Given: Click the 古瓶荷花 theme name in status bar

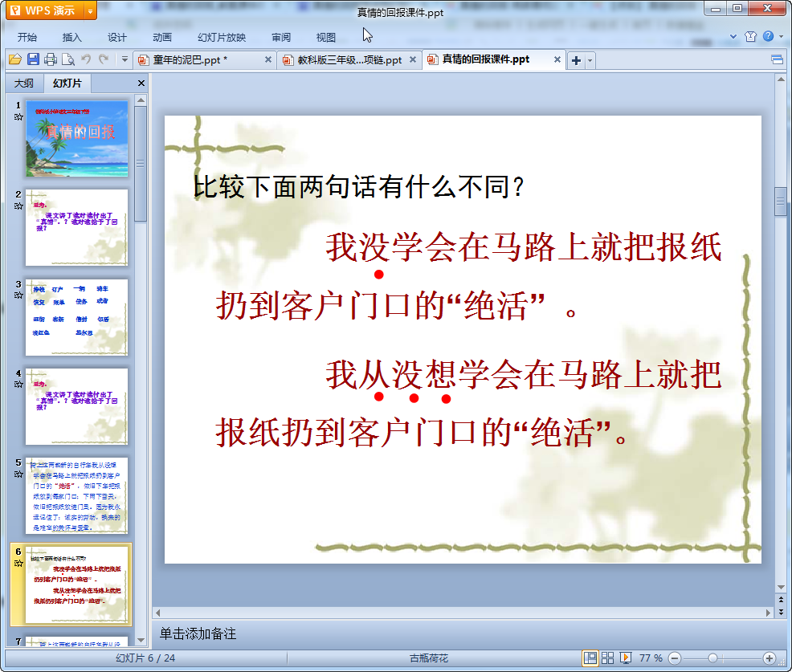Looking at the screenshot, I should coord(429,658).
